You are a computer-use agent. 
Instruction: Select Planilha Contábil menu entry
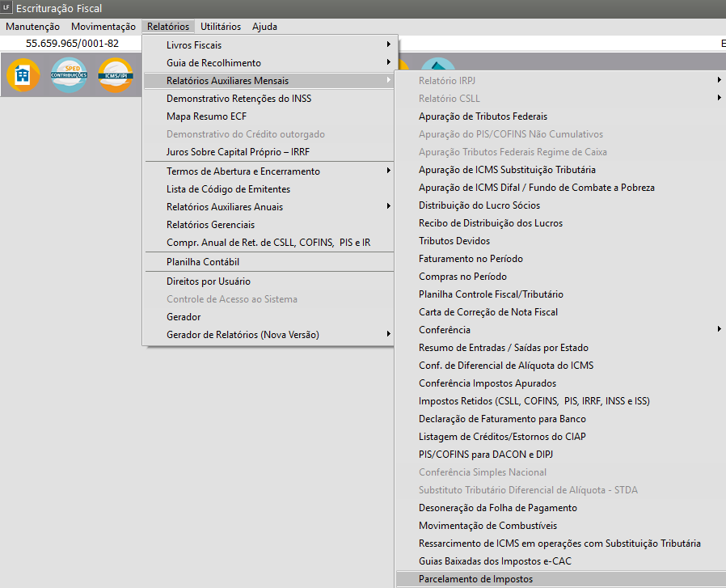coord(203,262)
